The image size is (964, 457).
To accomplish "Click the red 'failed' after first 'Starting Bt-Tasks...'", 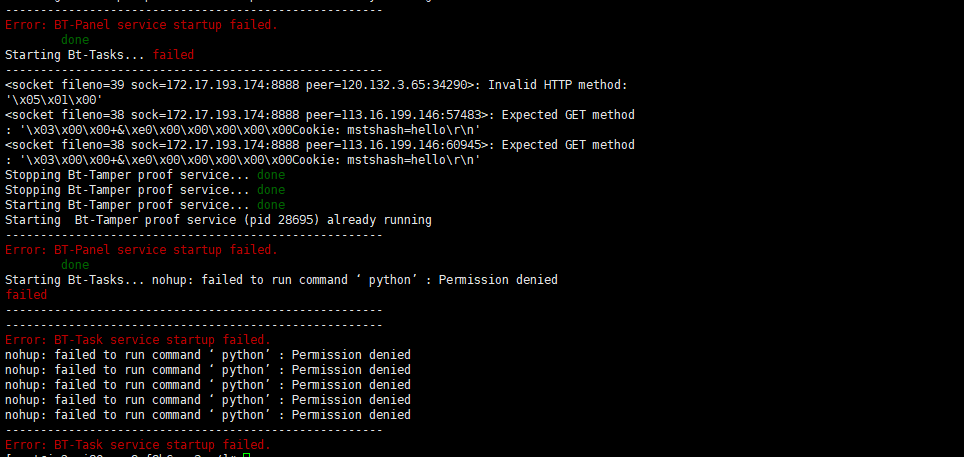I will click(173, 55).
